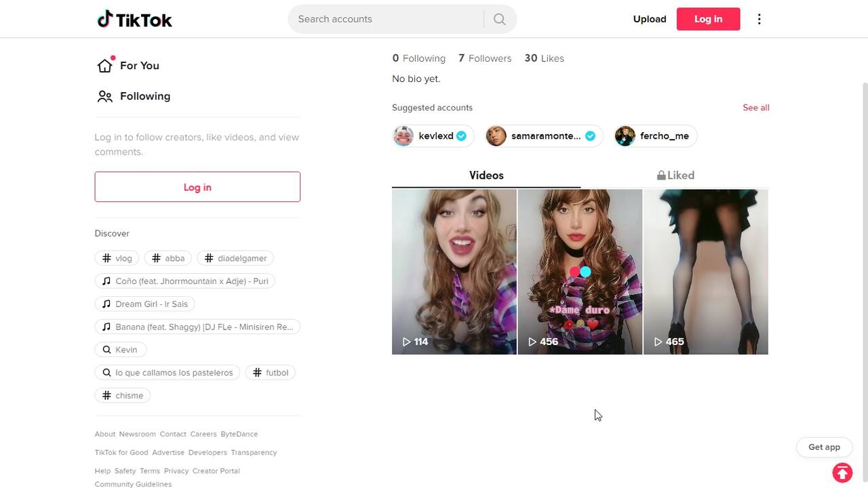
Task: Click the For You home icon
Action: 104,66
